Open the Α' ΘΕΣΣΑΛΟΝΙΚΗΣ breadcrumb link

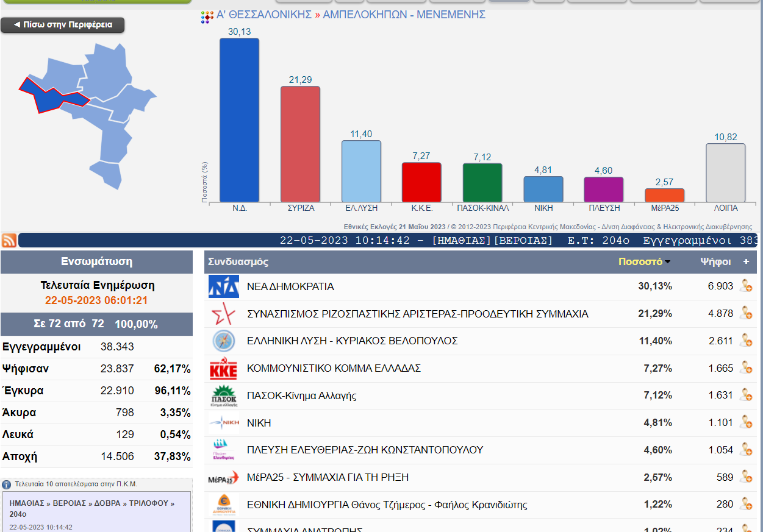(x=264, y=14)
